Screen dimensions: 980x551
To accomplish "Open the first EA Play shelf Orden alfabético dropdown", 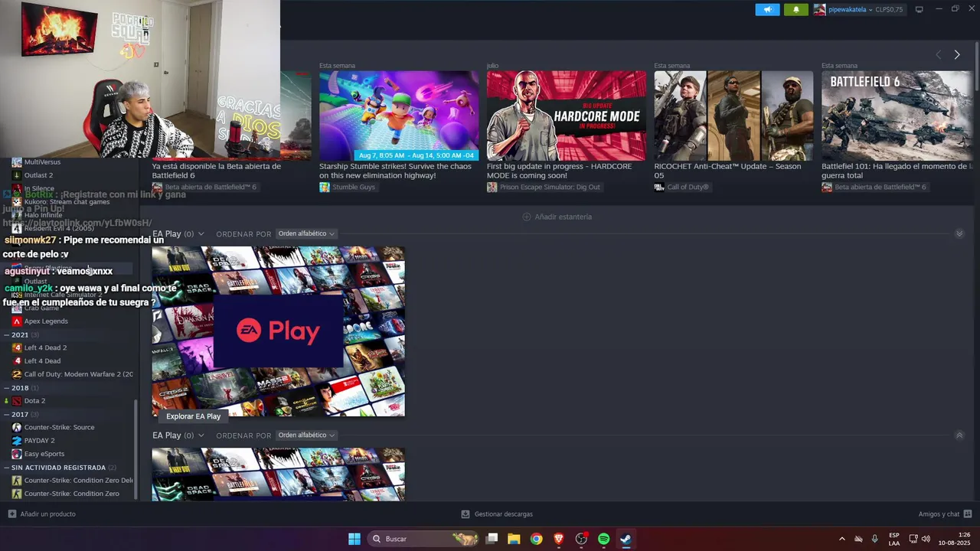I will click(306, 233).
